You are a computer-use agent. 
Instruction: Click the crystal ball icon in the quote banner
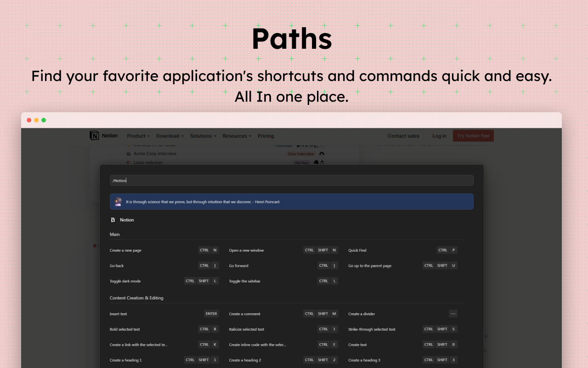coord(118,201)
